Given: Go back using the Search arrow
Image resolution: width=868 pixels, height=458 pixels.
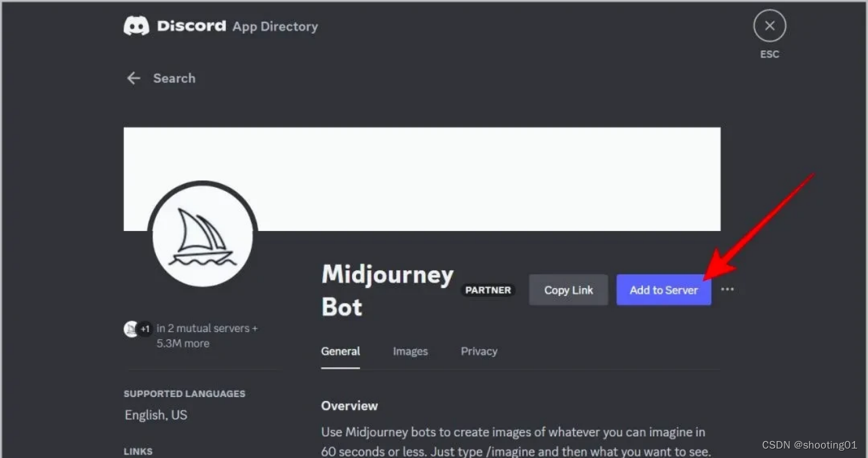Looking at the screenshot, I should tap(134, 78).
